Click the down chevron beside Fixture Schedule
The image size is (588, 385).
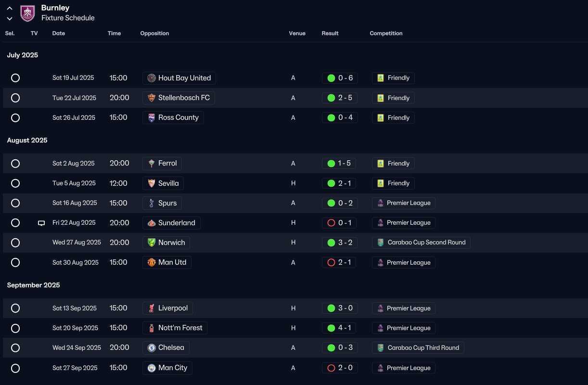[x=10, y=18]
